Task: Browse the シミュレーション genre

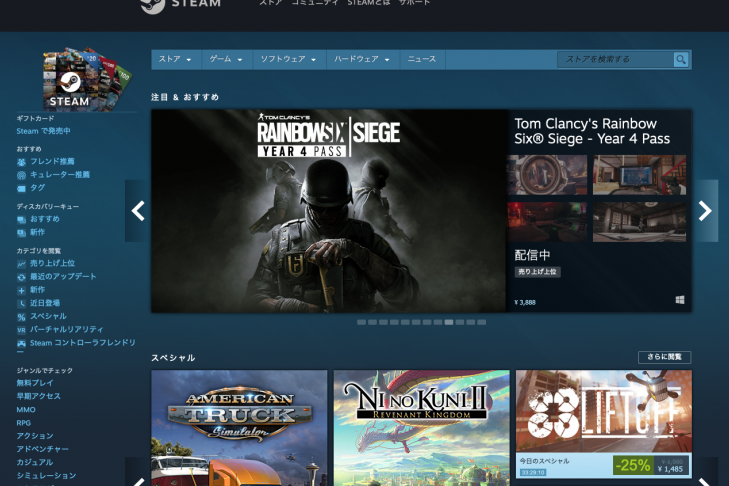Action: coord(46,476)
